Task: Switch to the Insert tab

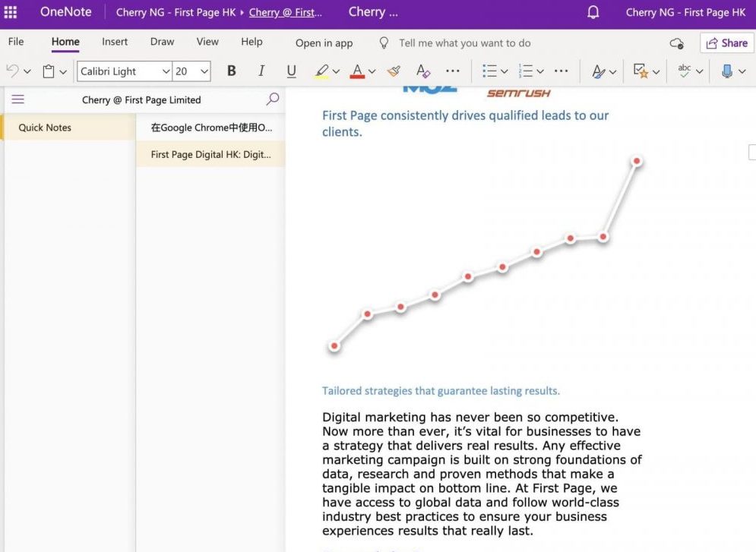Action: [x=115, y=42]
